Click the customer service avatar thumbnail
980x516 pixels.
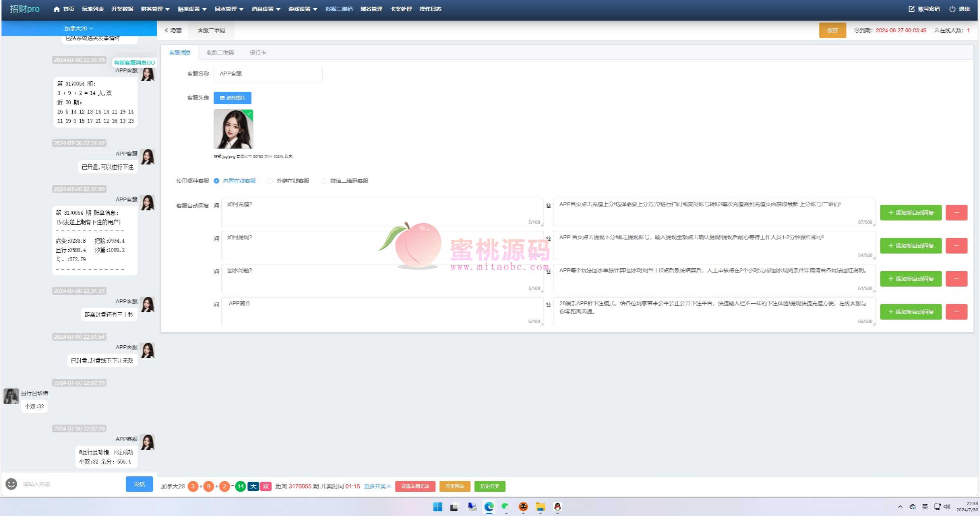(233, 129)
